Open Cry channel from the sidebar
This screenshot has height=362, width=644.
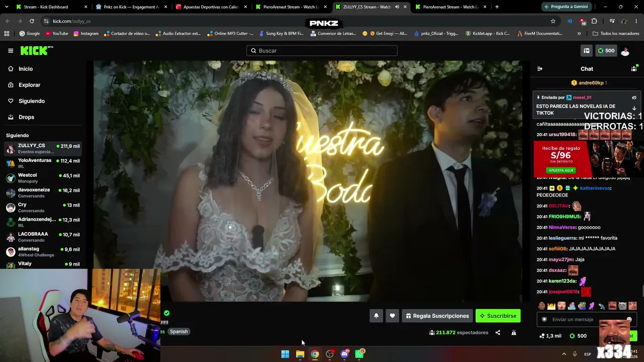(43, 207)
